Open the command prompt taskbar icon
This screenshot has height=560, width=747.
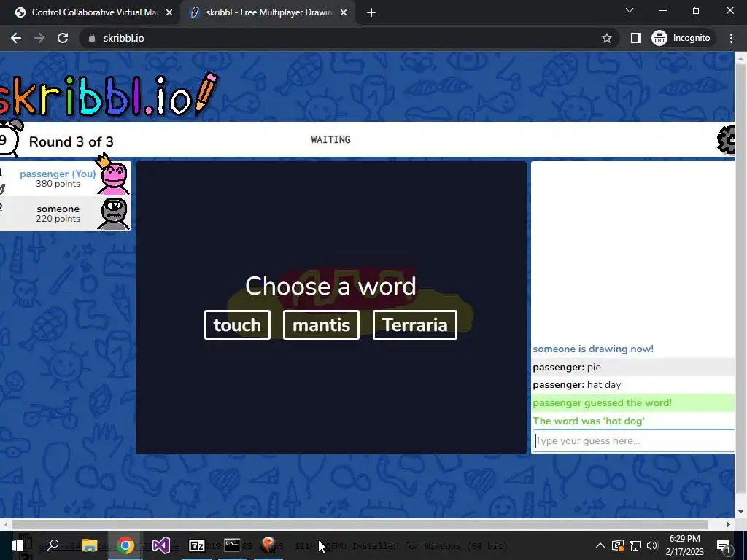coord(232,545)
